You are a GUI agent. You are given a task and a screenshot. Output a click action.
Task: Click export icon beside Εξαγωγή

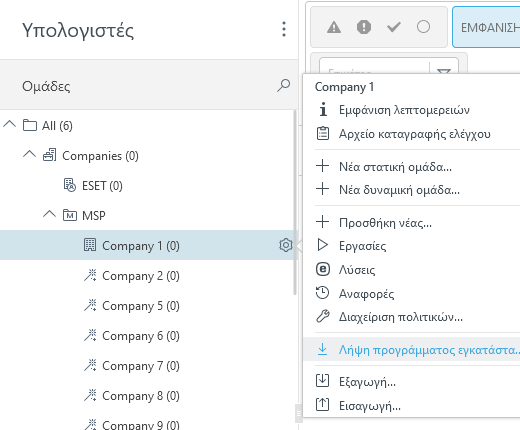point(322,381)
